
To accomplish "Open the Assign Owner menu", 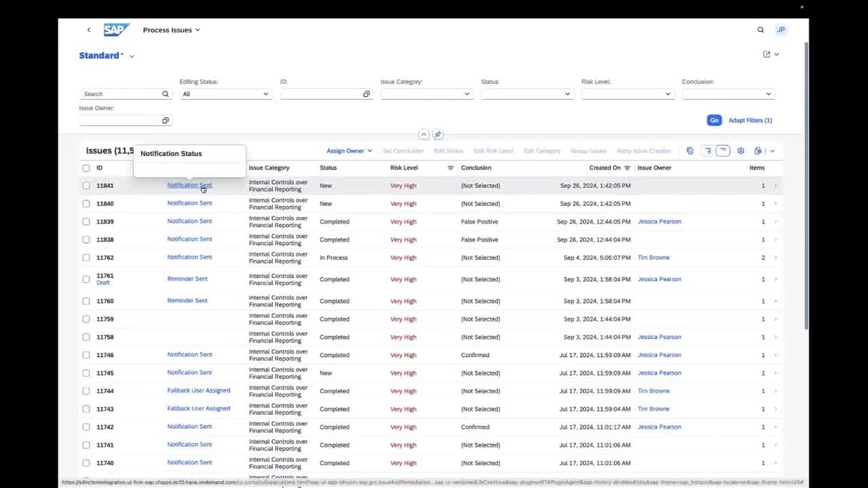I will (349, 150).
